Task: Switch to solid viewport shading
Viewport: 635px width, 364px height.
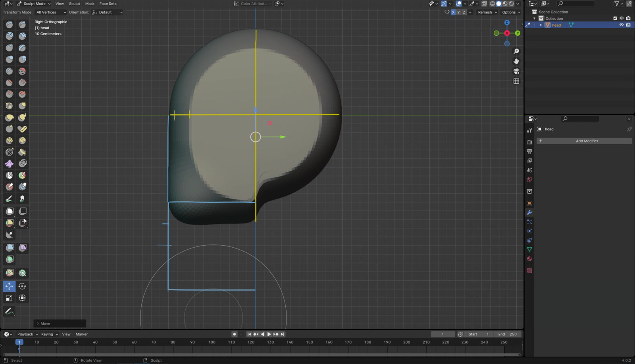Action: (x=499, y=4)
